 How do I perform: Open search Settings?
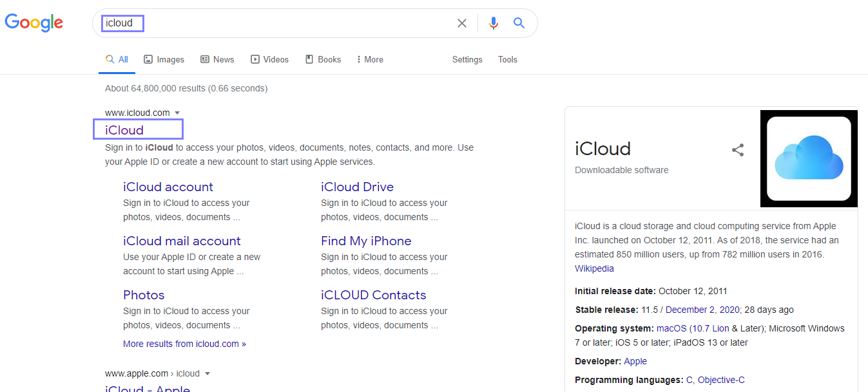[467, 59]
